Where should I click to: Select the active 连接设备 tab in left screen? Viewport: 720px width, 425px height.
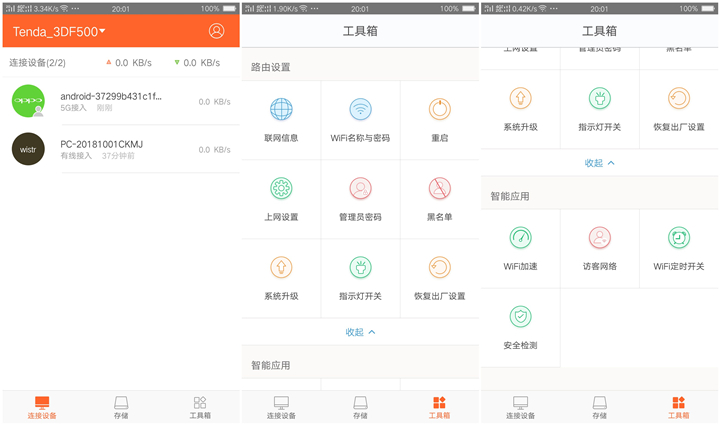(x=42, y=408)
